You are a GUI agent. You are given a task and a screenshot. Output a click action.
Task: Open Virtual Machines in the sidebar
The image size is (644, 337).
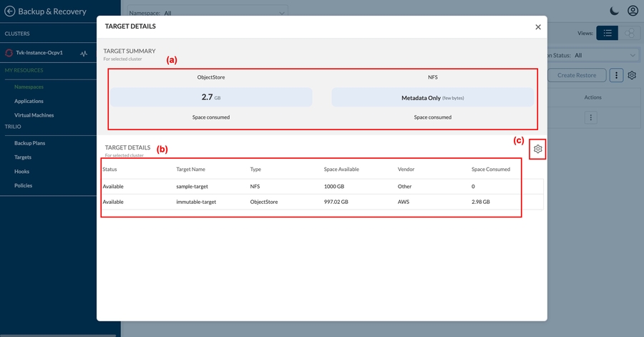34,115
